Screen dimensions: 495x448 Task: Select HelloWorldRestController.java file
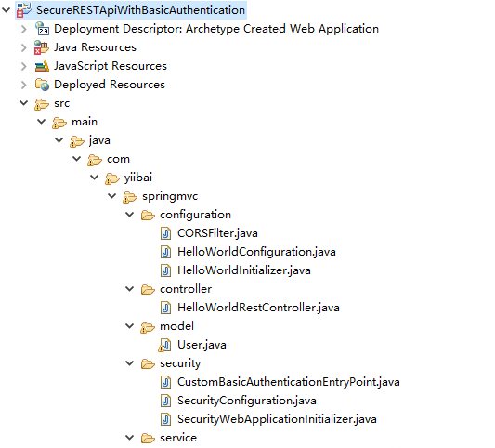(258, 308)
